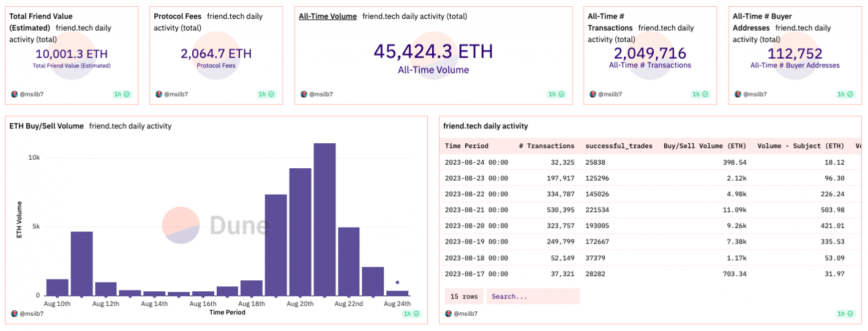Viewport: 868px width, 331px height.
Task: Click the 112,752 buyer addresses counter value
Action: 795,54
